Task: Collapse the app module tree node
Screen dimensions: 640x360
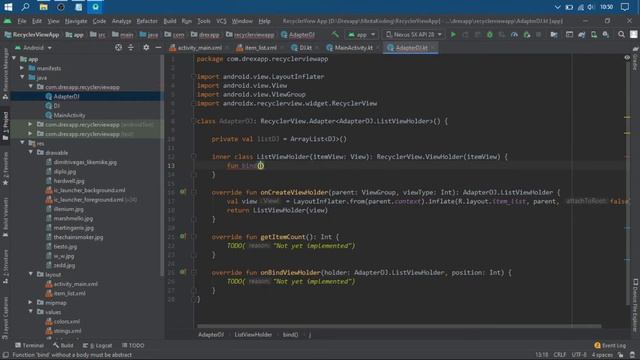Action: click(14, 59)
